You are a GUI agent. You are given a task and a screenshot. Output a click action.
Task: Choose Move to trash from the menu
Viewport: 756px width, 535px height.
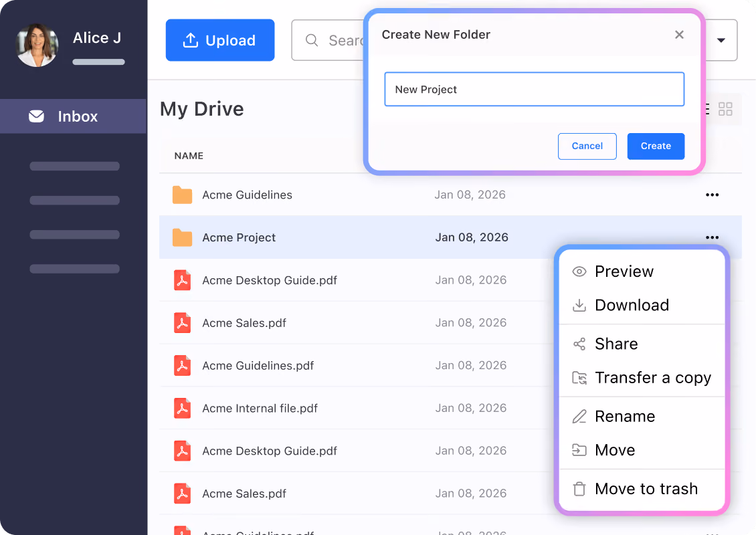click(x=642, y=489)
